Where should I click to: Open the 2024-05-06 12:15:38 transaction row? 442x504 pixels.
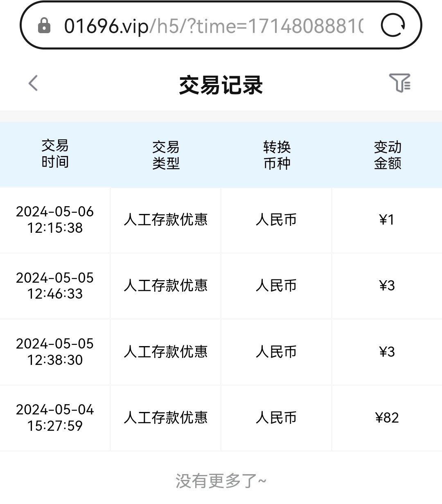(x=55, y=220)
